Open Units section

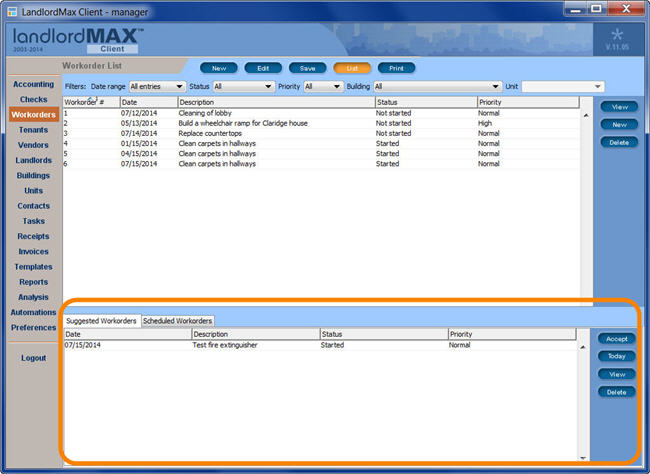34,191
